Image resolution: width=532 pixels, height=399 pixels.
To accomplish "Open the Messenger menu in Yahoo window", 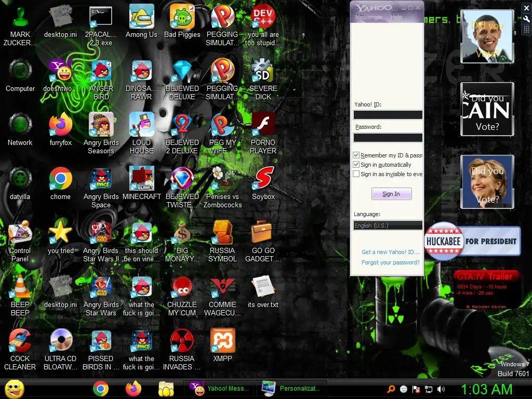I will pyautogui.click(x=368, y=17).
